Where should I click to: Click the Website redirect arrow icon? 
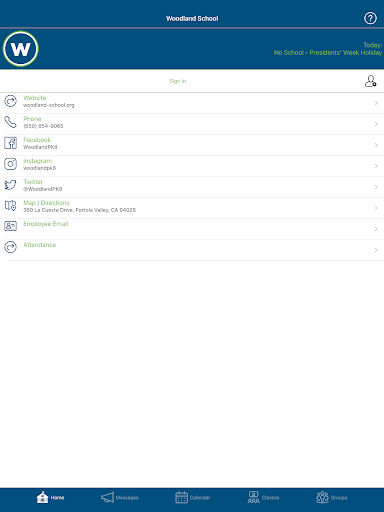[x=10, y=101]
